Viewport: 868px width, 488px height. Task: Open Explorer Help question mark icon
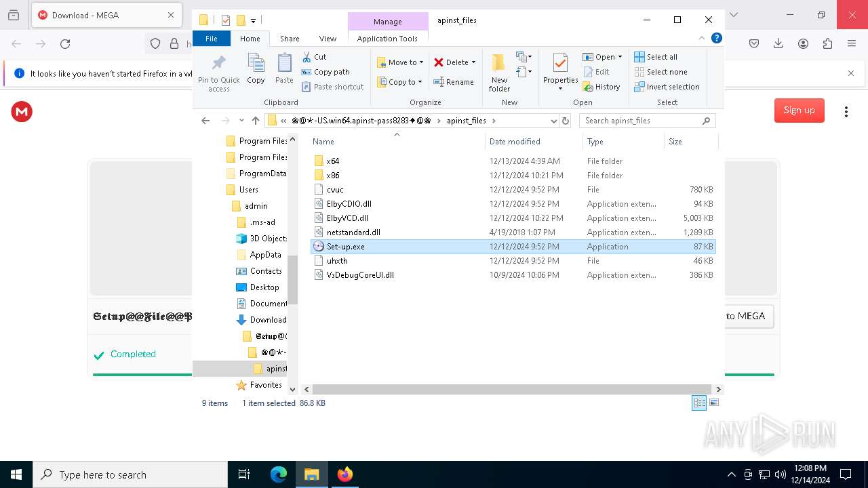[716, 39]
